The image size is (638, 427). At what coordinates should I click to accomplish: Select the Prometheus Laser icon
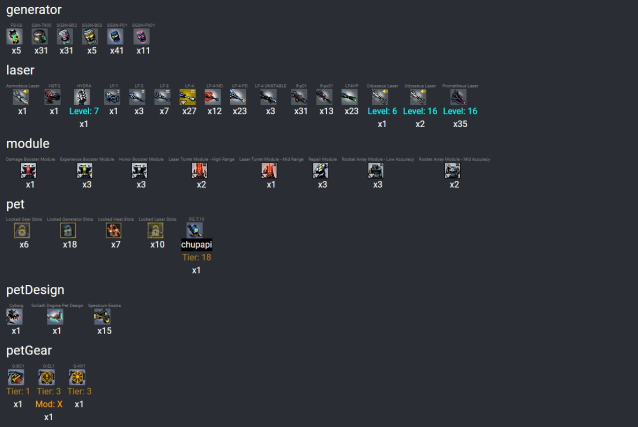(458, 97)
